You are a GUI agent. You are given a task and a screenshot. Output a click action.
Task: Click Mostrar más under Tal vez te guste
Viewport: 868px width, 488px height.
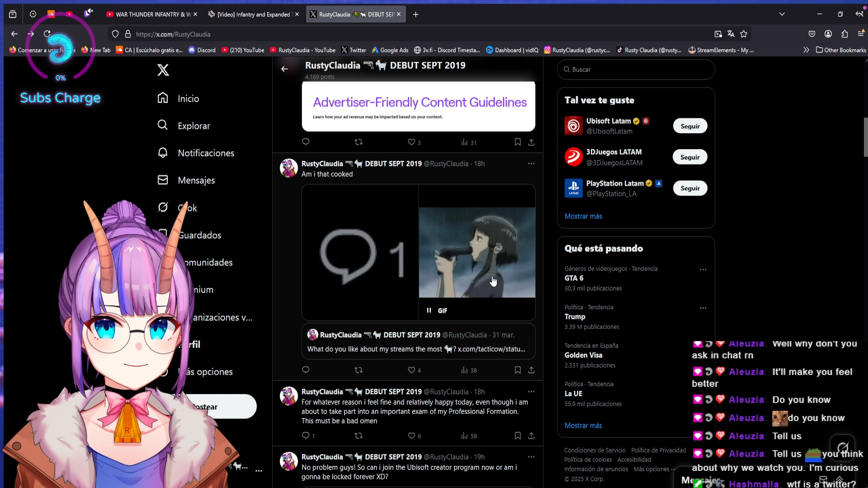click(583, 216)
